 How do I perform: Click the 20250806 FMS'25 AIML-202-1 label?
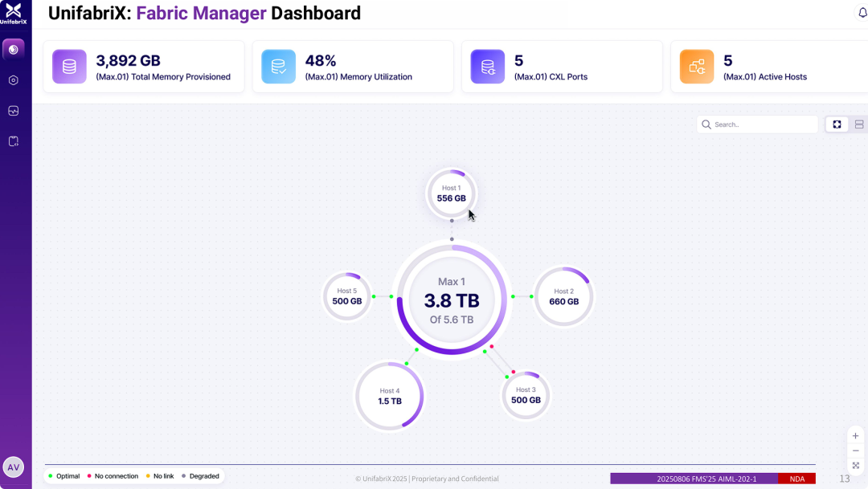tap(694, 479)
